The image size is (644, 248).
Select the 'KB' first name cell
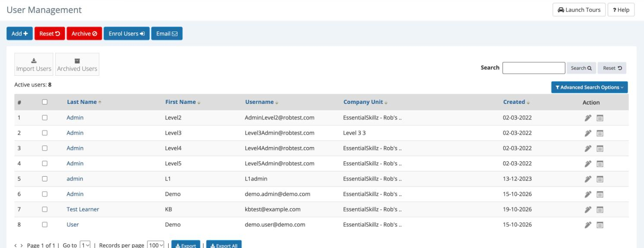169,209
